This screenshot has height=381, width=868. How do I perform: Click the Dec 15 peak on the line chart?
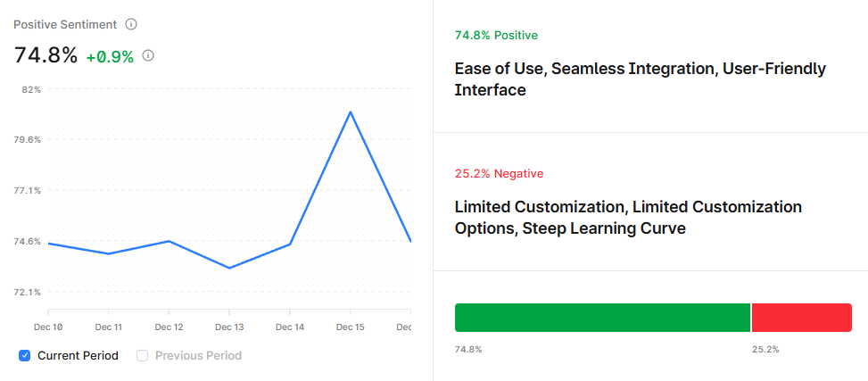351,112
